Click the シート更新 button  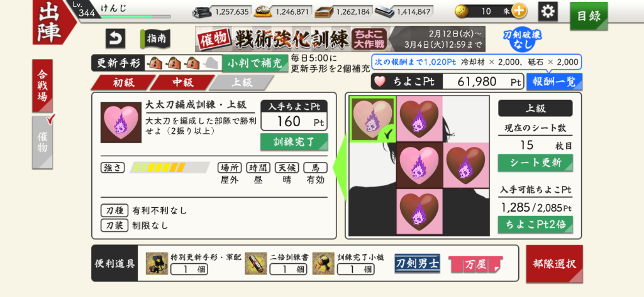coord(535,163)
